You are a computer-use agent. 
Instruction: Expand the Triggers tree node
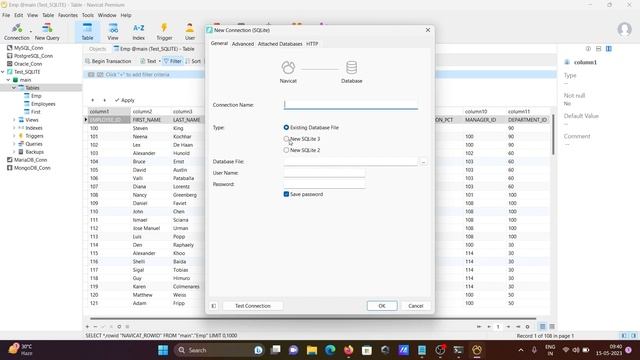14,136
